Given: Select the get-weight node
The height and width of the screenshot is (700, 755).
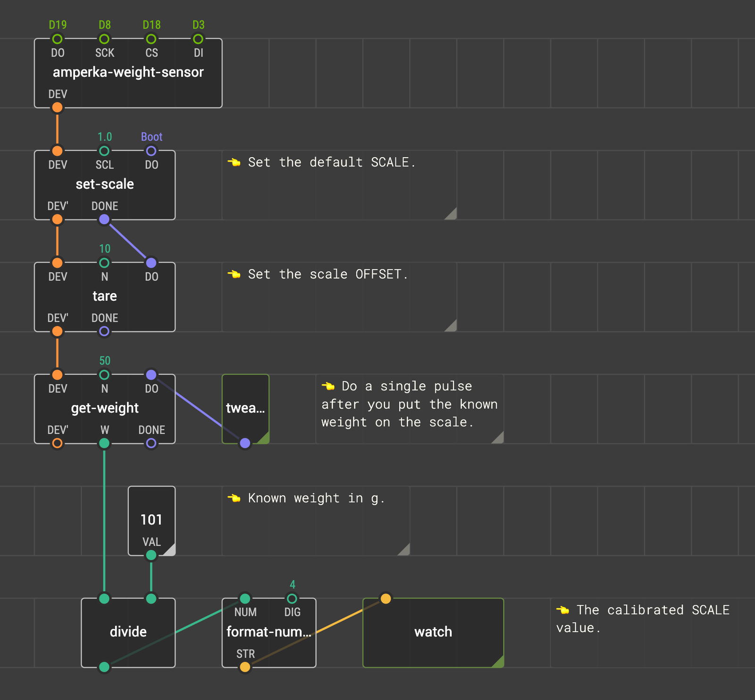Looking at the screenshot, I should click(x=104, y=408).
